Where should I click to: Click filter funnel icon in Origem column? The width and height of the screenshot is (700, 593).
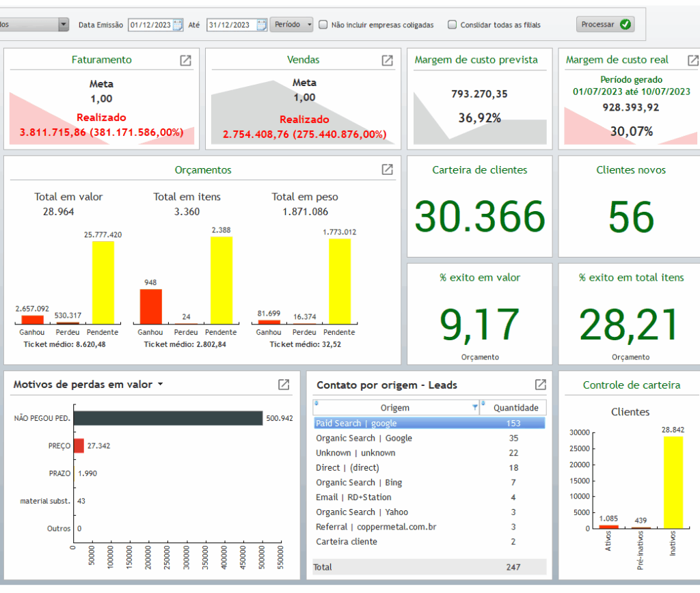click(x=475, y=407)
